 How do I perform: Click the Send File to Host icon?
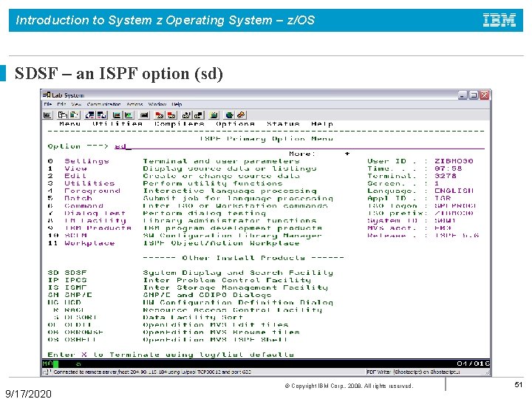point(90,115)
